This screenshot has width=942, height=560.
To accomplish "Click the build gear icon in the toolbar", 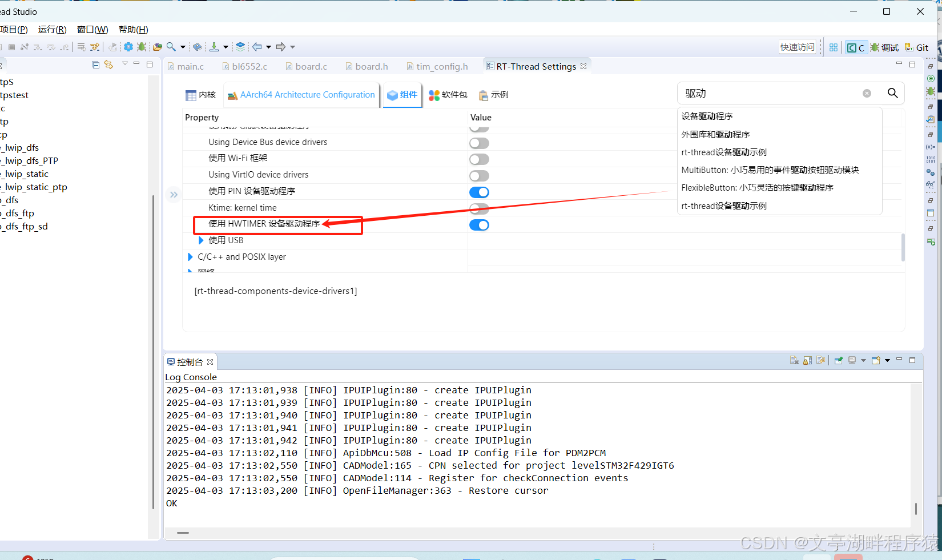I will tap(128, 47).
